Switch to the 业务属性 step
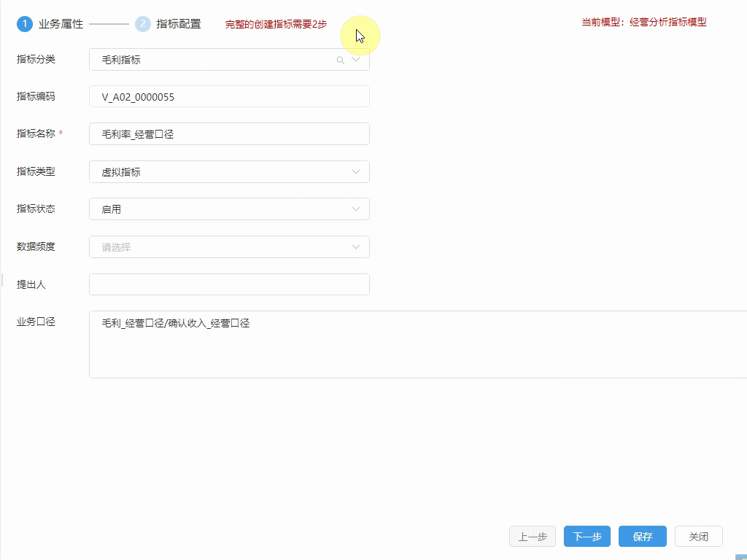 pyautogui.click(x=61, y=23)
